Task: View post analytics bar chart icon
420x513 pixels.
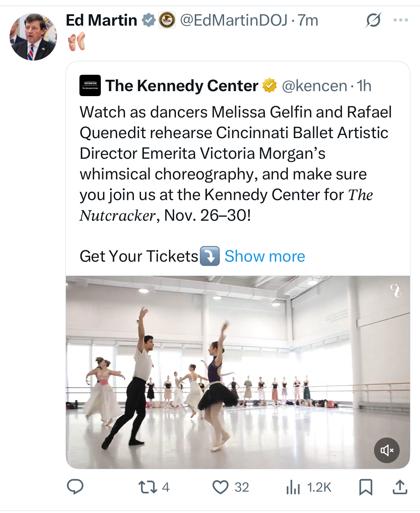Action: (293, 487)
